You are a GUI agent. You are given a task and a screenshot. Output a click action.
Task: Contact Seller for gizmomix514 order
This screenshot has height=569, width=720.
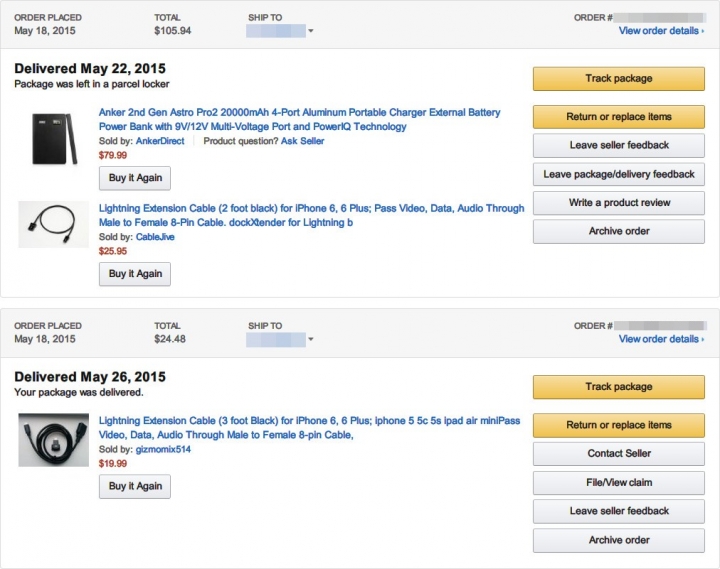coord(619,453)
